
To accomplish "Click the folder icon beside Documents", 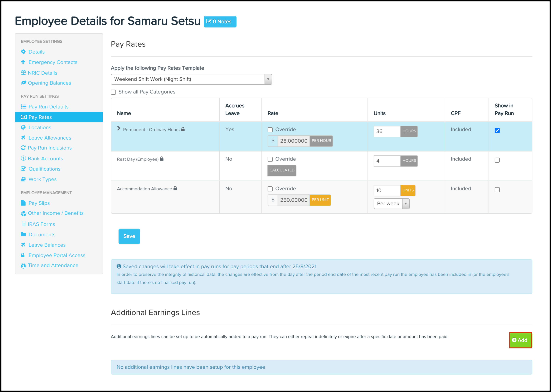I will tap(23, 234).
